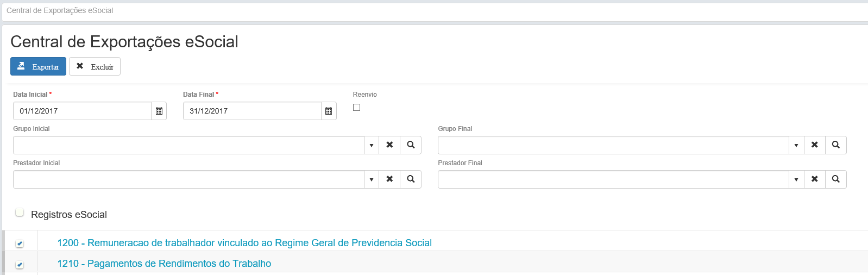Uncheck the 1200 record checkbox
The width and height of the screenshot is (868, 275).
point(20,243)
